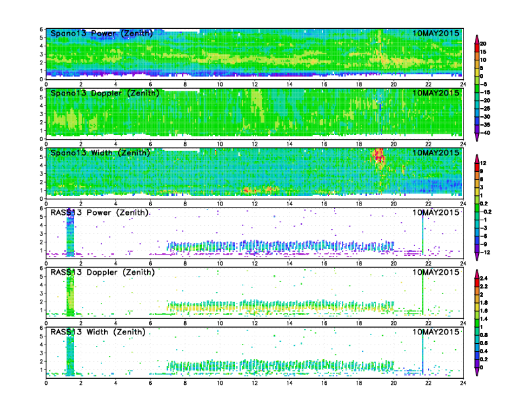Click the "-35" colorbar label
532x411 pixels.
(485, 125)
